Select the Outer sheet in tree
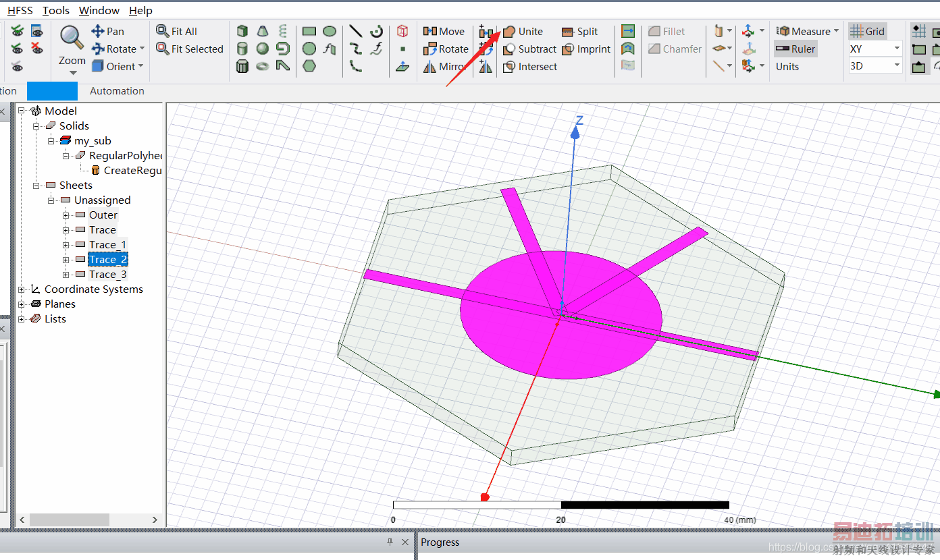 [x=103, y=215]
